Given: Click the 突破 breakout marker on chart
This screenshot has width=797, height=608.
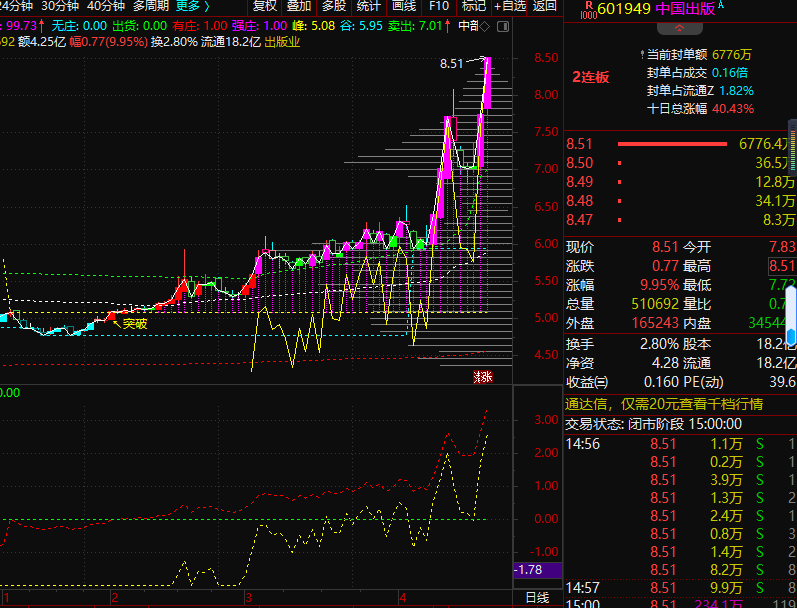Looking at the screenshot, I should 135,323.
